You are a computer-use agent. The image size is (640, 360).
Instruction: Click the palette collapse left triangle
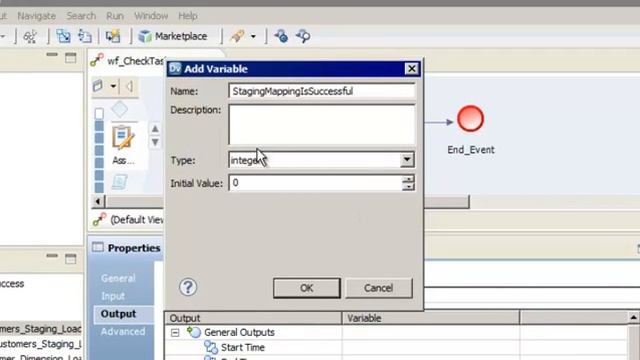[129, 86]
